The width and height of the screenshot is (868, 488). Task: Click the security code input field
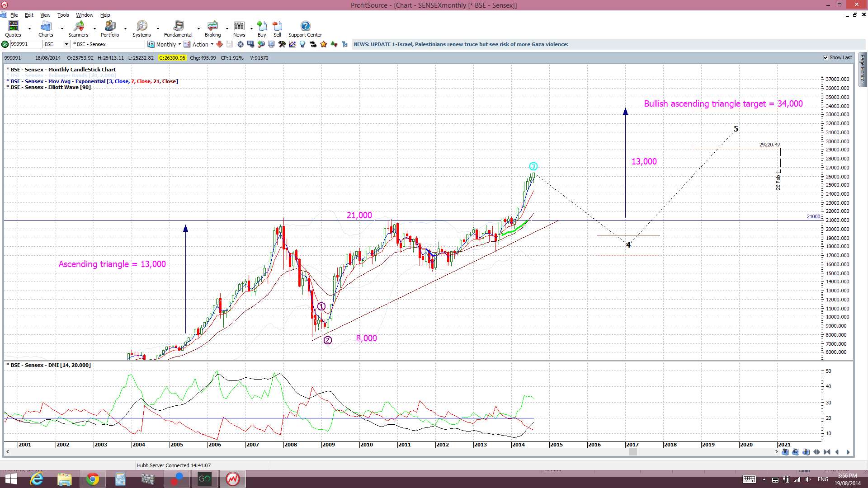[26, 44]
